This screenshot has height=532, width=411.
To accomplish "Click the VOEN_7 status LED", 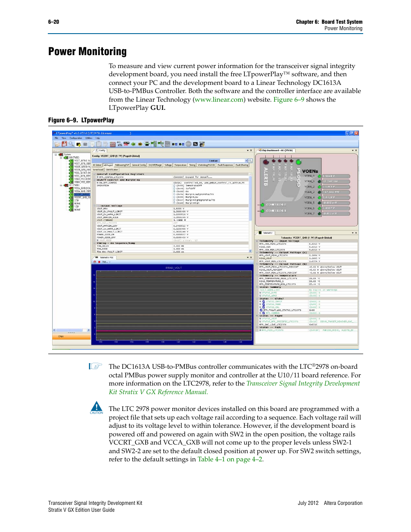I will pyautogui.click(x=319, y=214).
